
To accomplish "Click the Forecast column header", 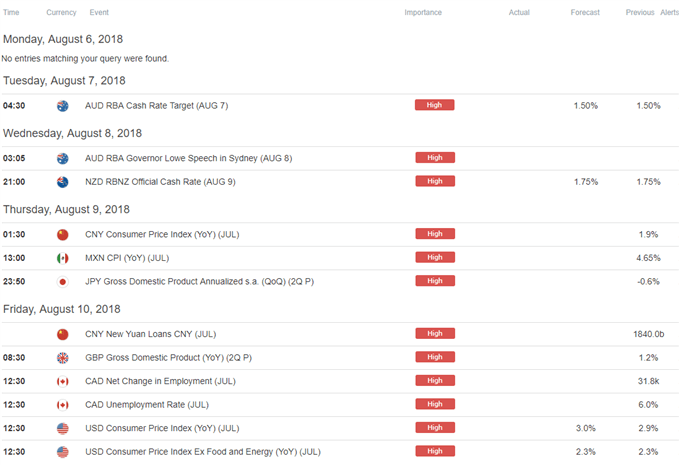I will point(585,12).
